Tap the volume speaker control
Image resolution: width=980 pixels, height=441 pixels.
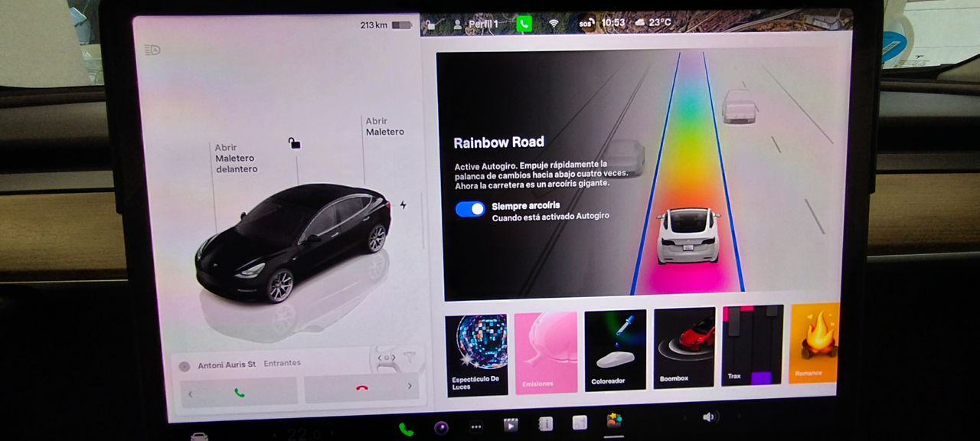(x=709, y=416)
